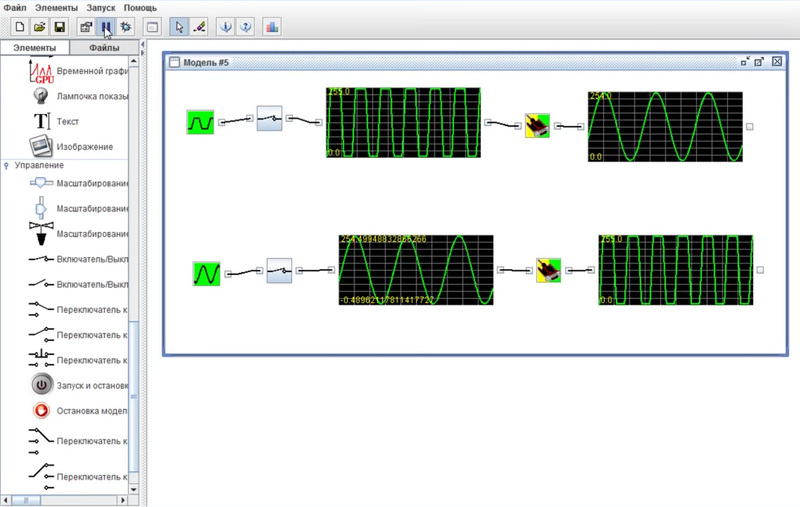Switch to the Элементы tab
The width and height of the screenshot is (800, 507).
(x=34, y=47)
